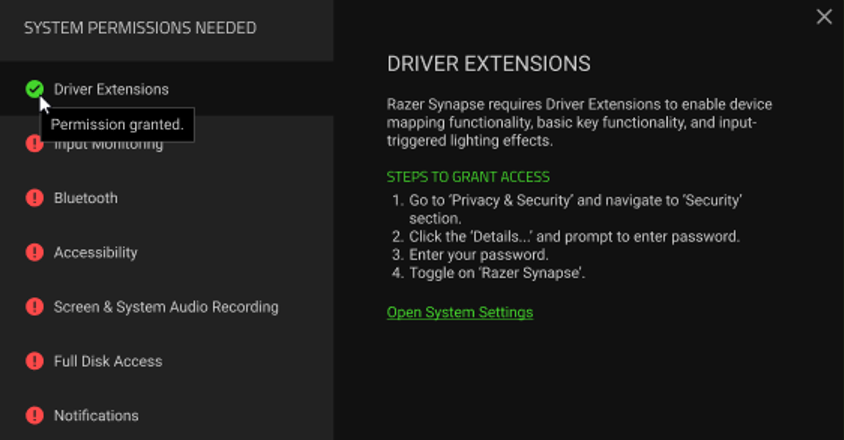844x440 pixels.
Task: Select Notifications in the sidebar list
Action: coord(96,415)
